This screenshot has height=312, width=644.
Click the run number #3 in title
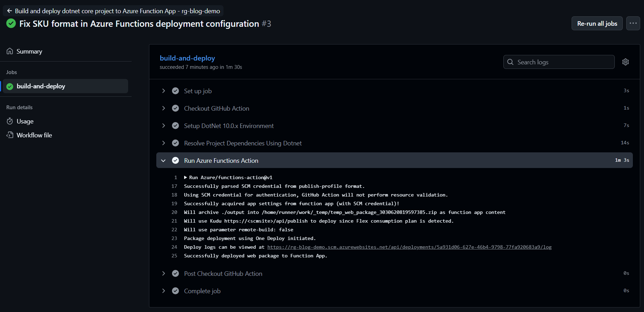[x=266, y=24]
